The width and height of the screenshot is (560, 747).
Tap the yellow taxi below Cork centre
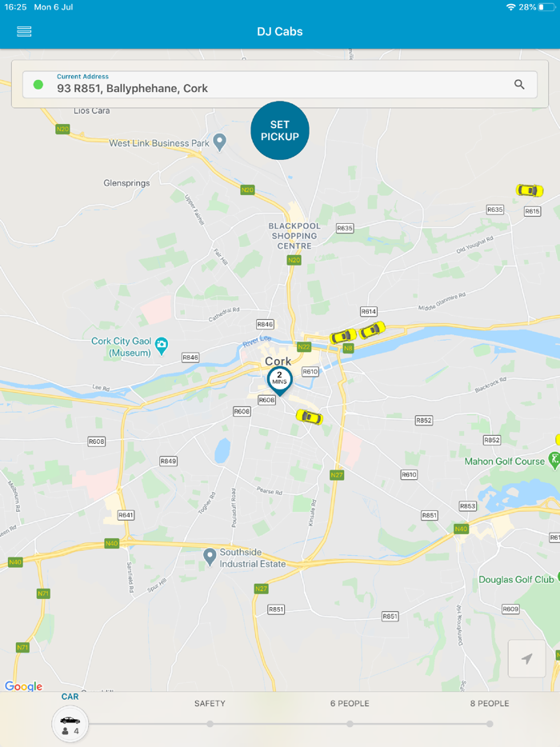(310, 417)
